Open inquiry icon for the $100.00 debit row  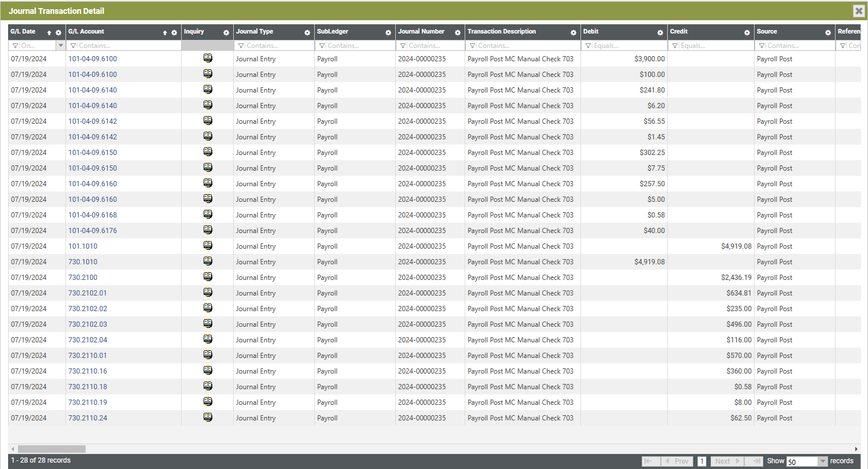click(208, 73)
